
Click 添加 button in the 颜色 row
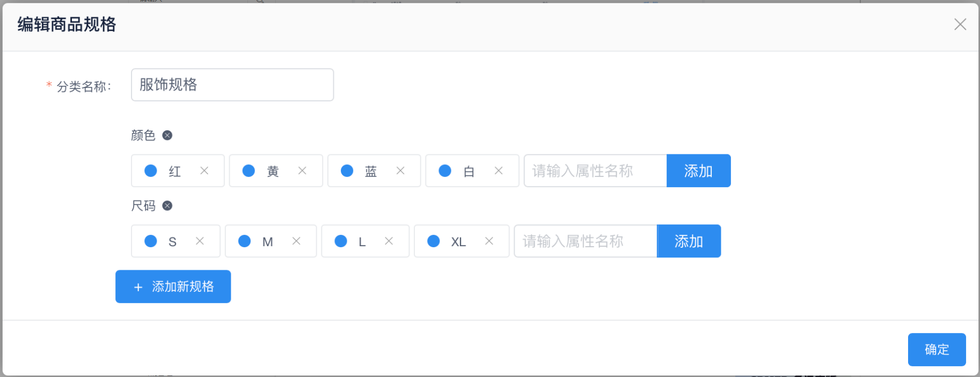[698, 171]
